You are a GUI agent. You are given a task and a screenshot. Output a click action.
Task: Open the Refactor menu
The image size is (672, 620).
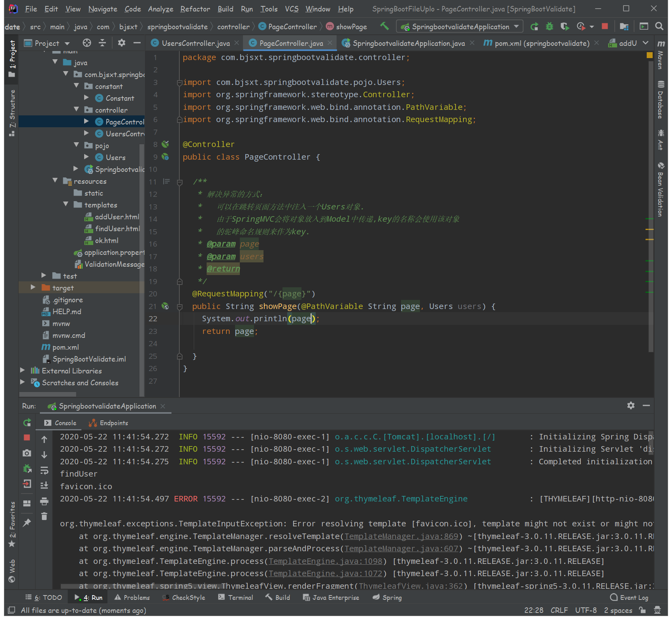pyautogui.click(x=195, y=9)
